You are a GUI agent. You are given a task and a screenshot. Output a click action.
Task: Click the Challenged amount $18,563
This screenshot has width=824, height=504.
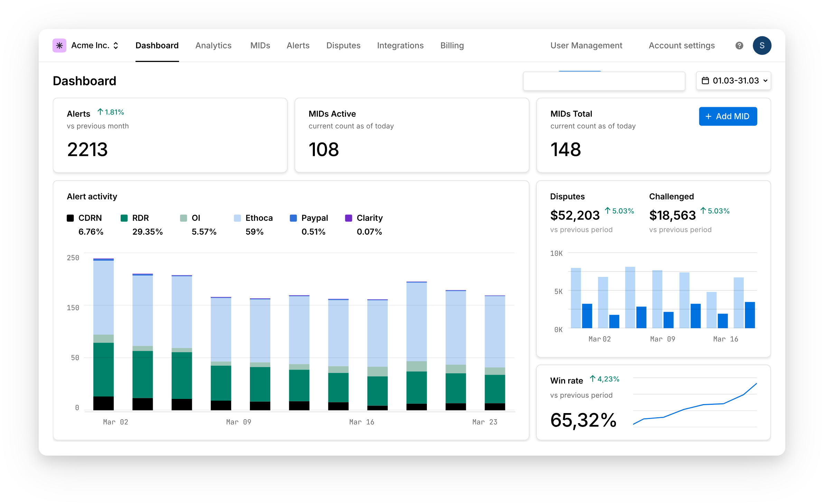672,215
